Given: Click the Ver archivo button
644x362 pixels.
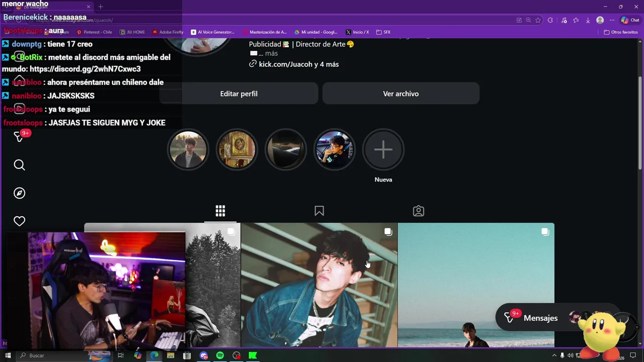Looking at the screenshot, I should [400, 94].
